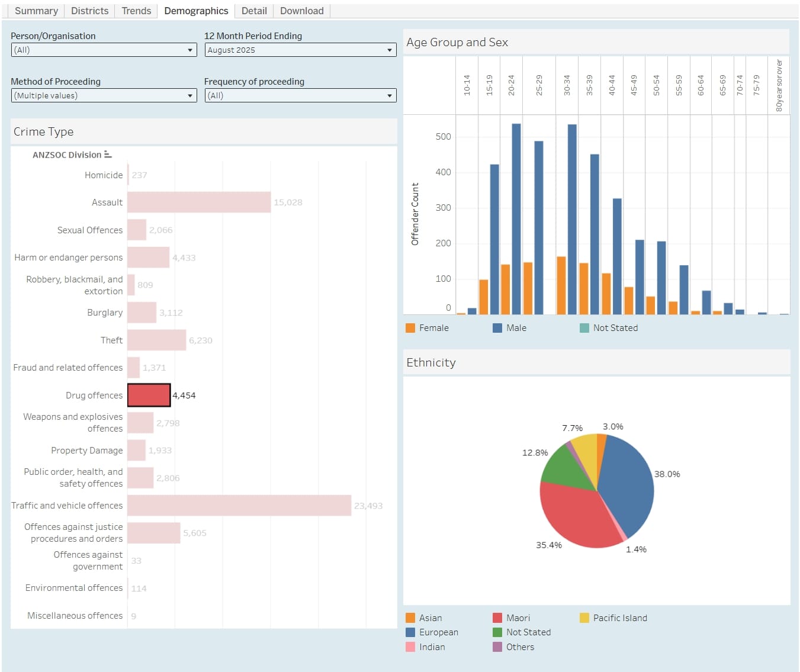
Task: Click the ANZSOC Division sort icon
Action: point(108,155)
